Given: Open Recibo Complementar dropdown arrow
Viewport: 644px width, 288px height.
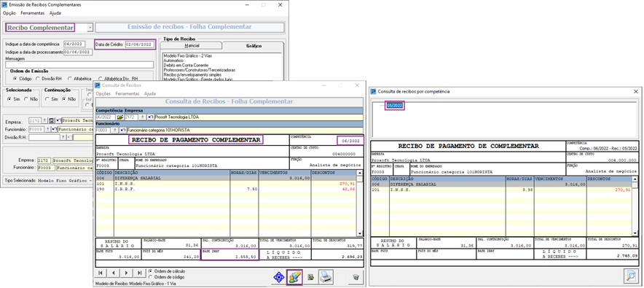Looking at the screenshot, I should 90,28.
